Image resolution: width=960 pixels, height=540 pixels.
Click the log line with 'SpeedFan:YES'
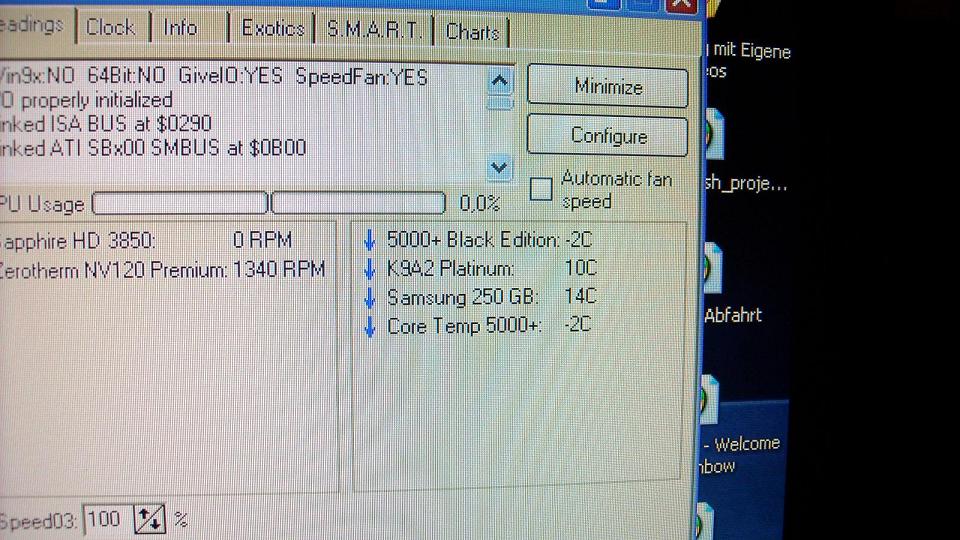214,77
